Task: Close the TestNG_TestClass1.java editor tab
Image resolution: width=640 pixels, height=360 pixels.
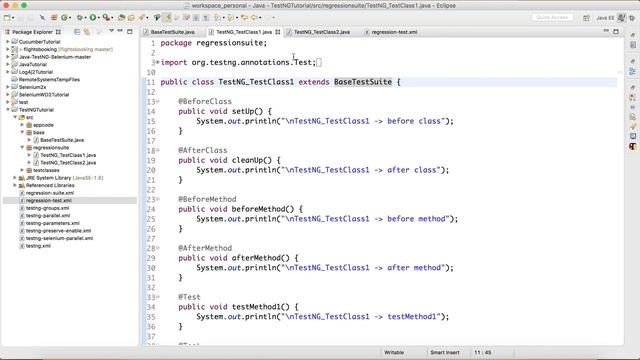Action: 278,32
